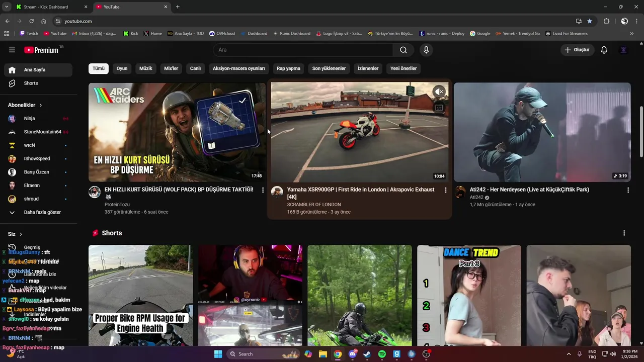The image size is (644, 362).
Task: Select the Tümü filter chip
Action: coord(99,68)
